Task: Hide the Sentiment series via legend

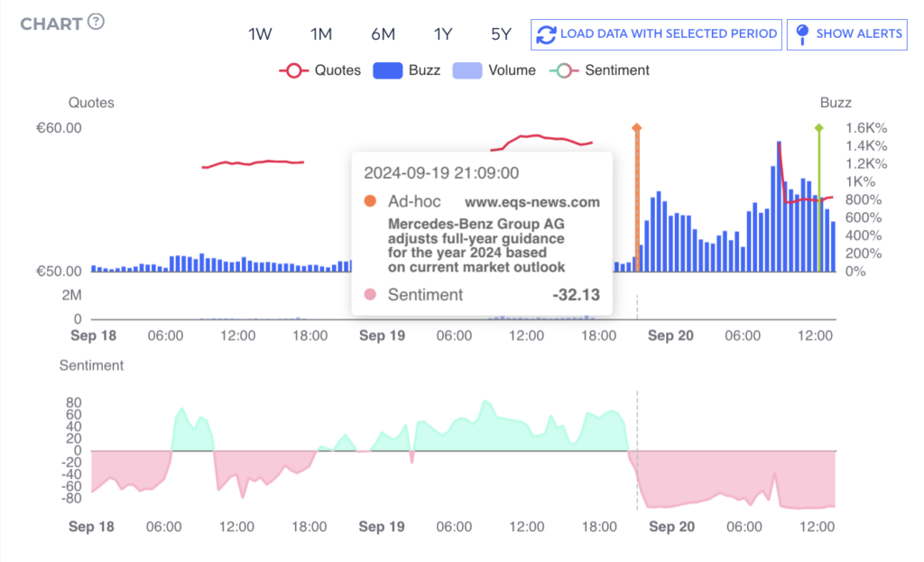Action: 600,70
